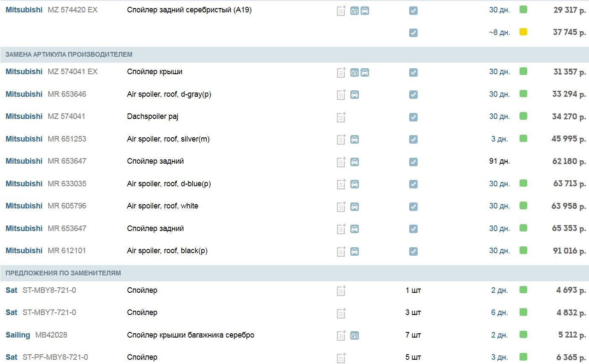Screen dimensions: 589x364
Task: Open Sailing brand link
Action: pyautogui.click(x=18, y=335)
